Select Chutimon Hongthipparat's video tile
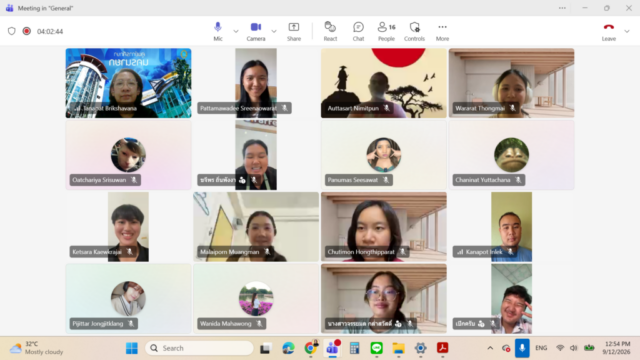640x360 pixels. (x=384, y=227)
